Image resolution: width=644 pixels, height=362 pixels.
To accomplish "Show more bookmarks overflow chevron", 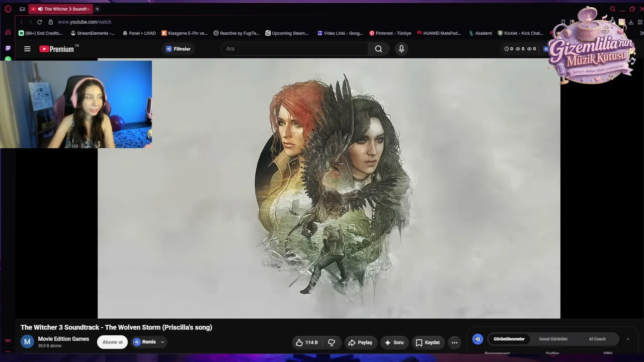I will pos(641,33).
